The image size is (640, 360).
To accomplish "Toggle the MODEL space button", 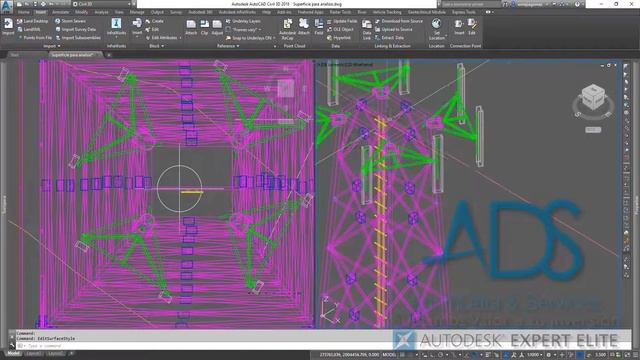I will (389, 355).
